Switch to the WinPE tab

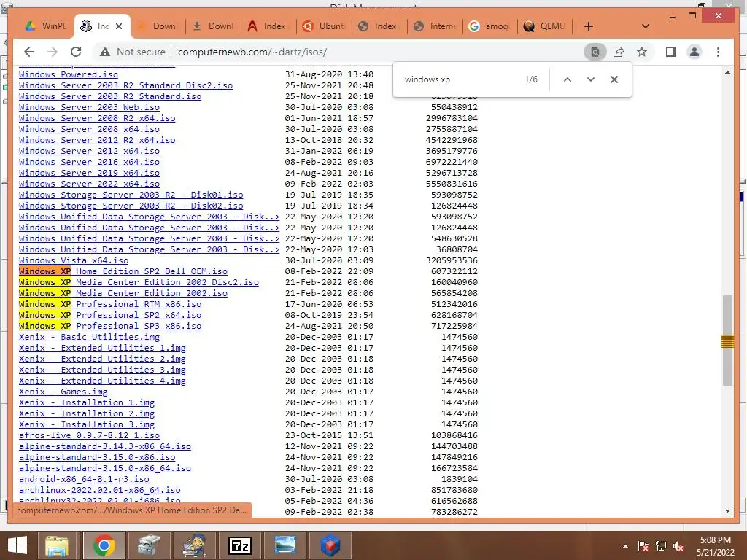(46, 26)
